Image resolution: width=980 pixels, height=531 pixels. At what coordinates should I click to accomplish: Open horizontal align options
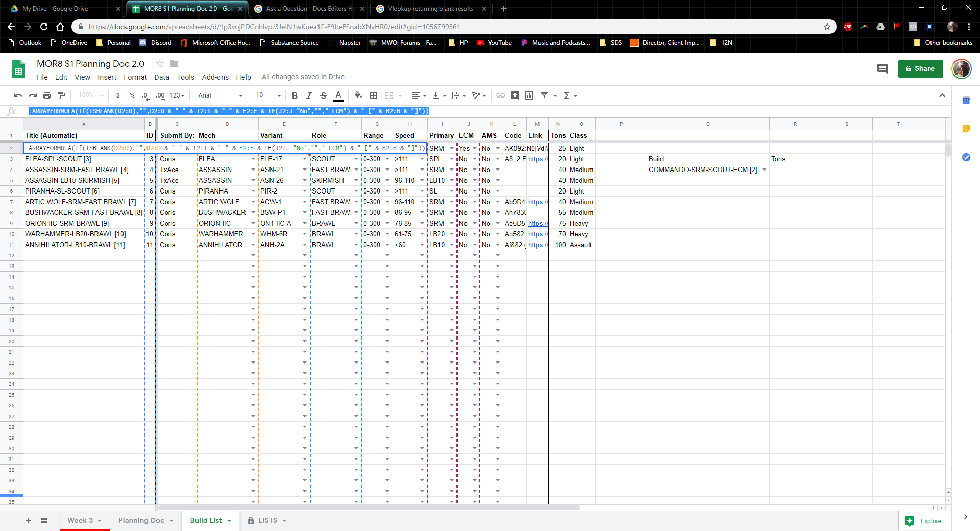pyautogui.click(x=419, y=95)
